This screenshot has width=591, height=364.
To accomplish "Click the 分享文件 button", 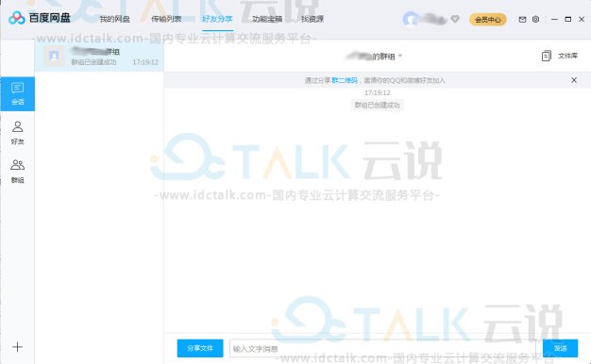I will pos(200,348).
